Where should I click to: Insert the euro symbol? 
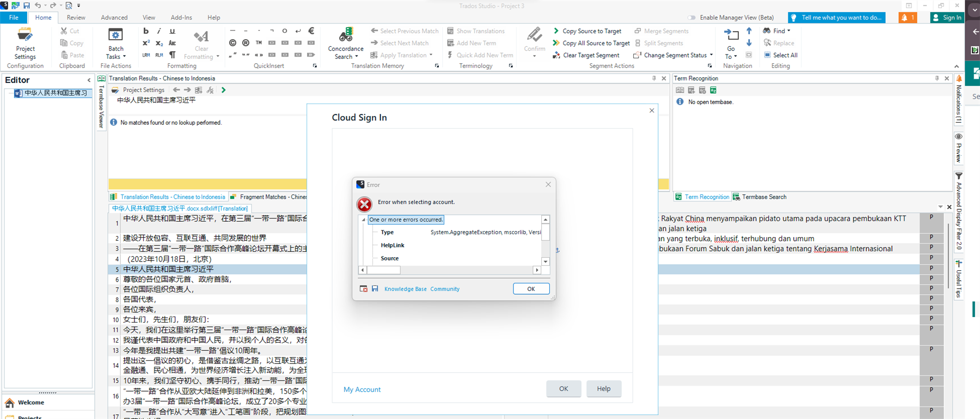311,31
